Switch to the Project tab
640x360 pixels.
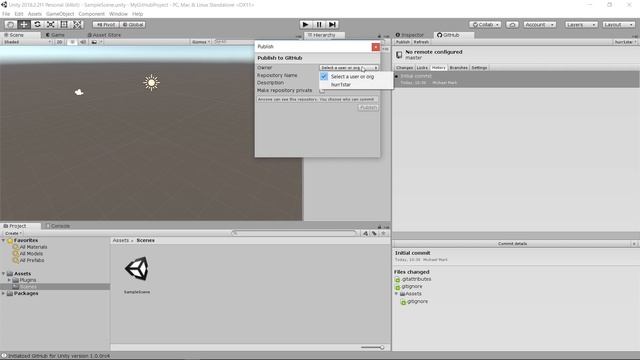pyautogui.click(x=16, y=226)
